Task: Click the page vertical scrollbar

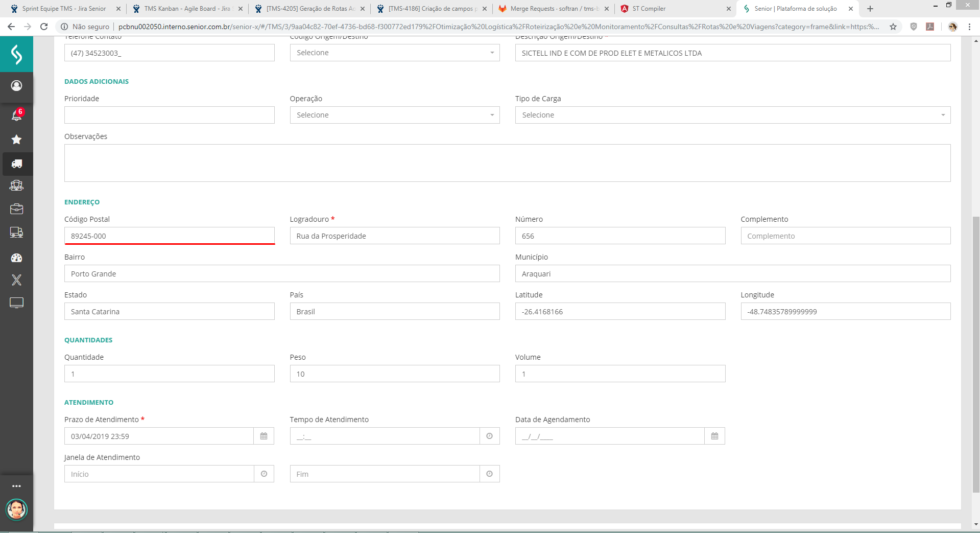Action: (976, 354)
